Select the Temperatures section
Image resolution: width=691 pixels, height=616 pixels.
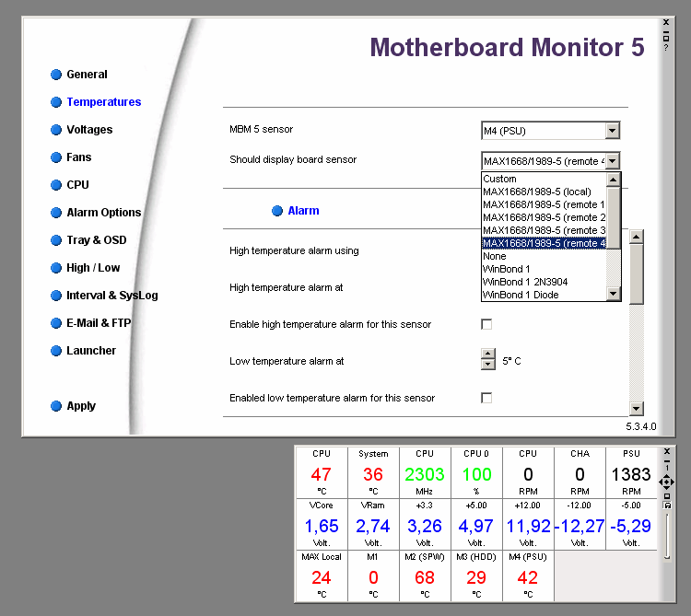[104, 102]
